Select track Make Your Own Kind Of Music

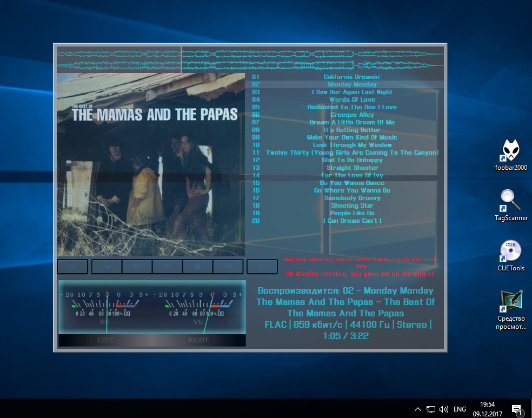[344, 137]
